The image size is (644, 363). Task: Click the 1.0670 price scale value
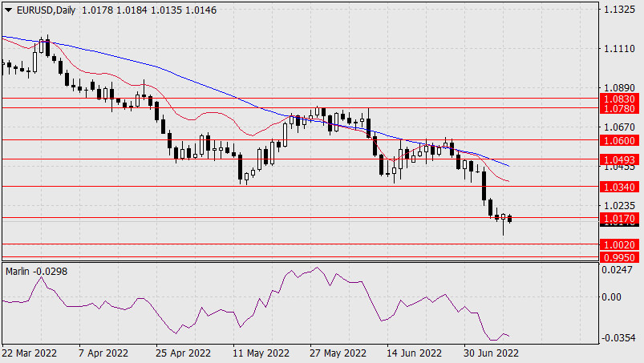click(620, 127)
